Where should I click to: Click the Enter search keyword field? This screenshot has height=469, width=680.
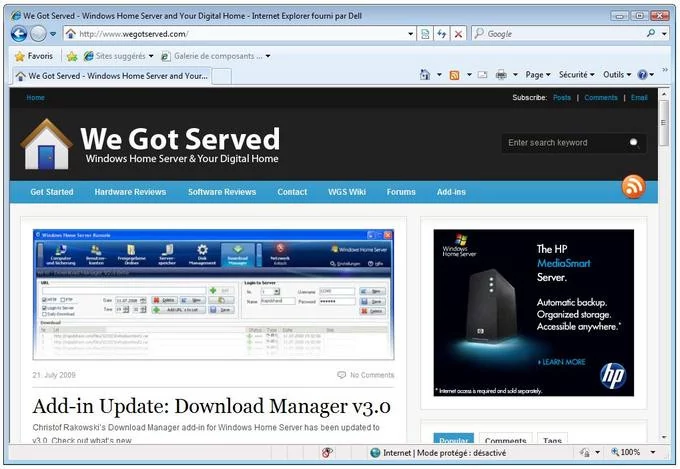click(564, 143)
